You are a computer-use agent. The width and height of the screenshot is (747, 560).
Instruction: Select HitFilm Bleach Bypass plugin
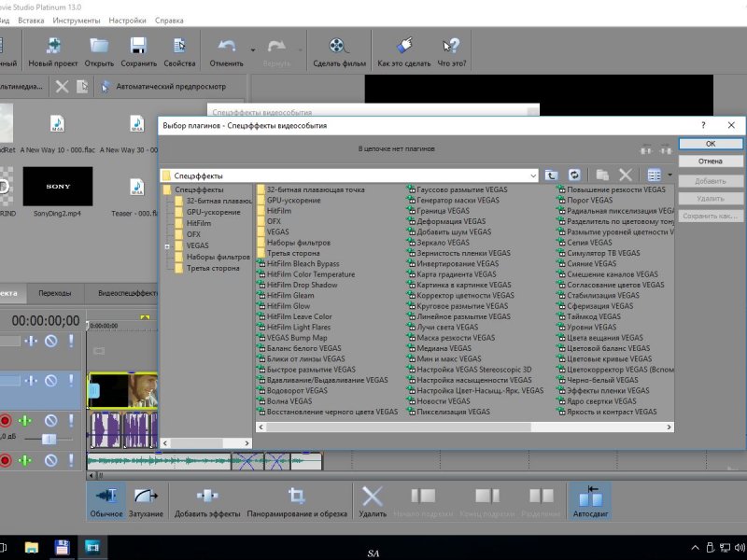298,264
